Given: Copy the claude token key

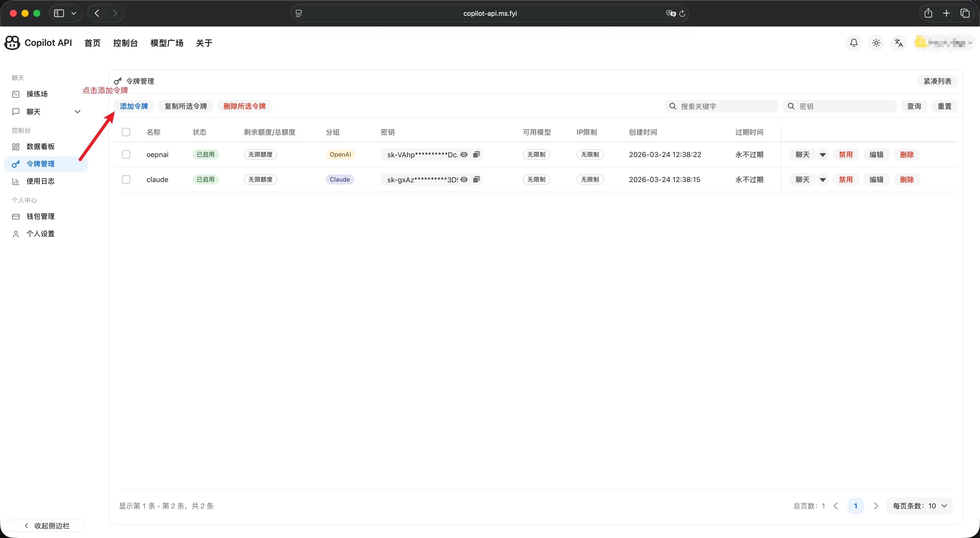Looking at the screenshot, I should pyautogui.click(x=476, y=180).
